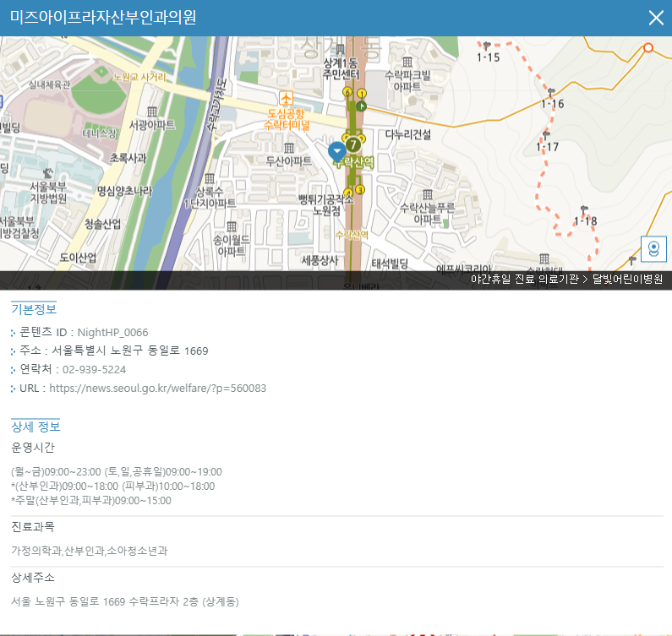The height and width of the screenshot is (636, 672).
Task: Click the 도이산업 map label
Action: click(x=78, y=257)
